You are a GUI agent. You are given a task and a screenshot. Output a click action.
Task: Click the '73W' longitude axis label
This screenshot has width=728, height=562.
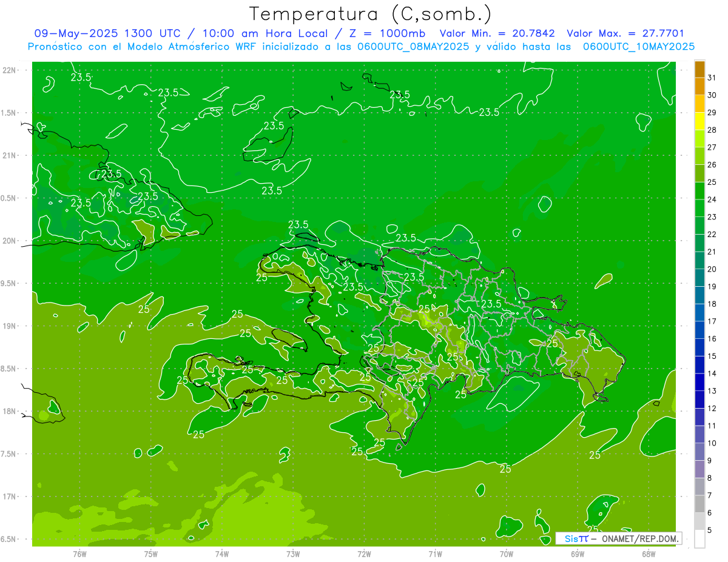pyautogui.click(x=293, y=554)
